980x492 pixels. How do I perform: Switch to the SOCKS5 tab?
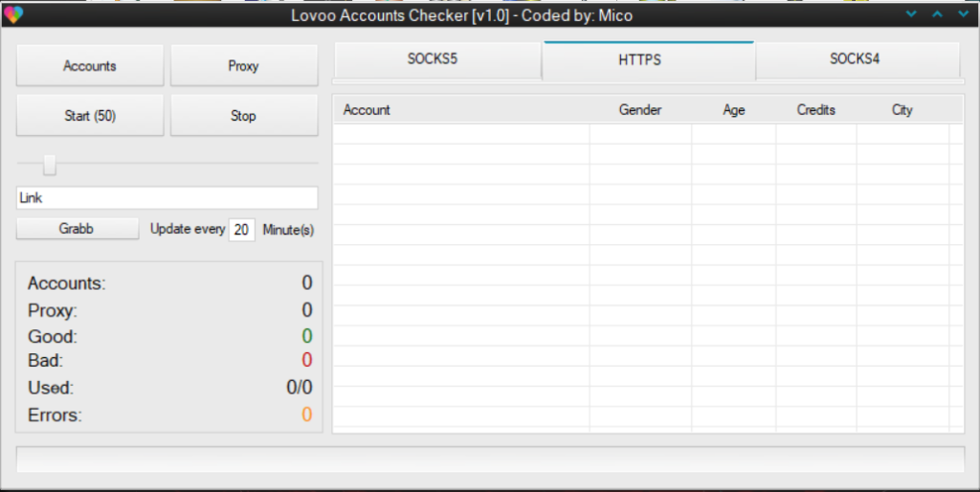point(437,59)
